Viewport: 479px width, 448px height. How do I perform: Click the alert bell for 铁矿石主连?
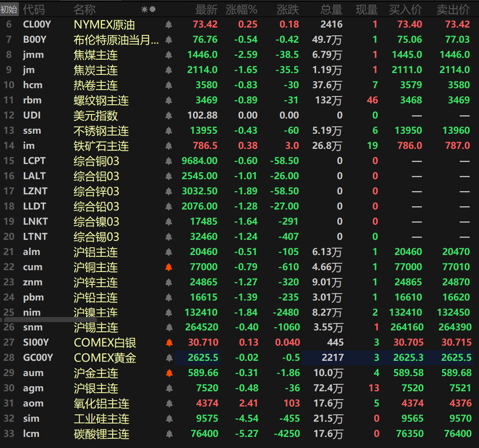(x=168, y=146)
